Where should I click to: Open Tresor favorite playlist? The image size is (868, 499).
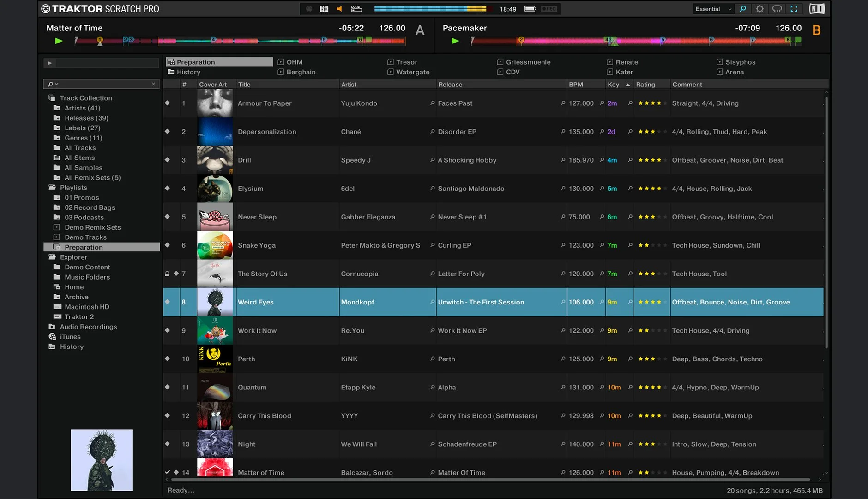pos(402,62)
